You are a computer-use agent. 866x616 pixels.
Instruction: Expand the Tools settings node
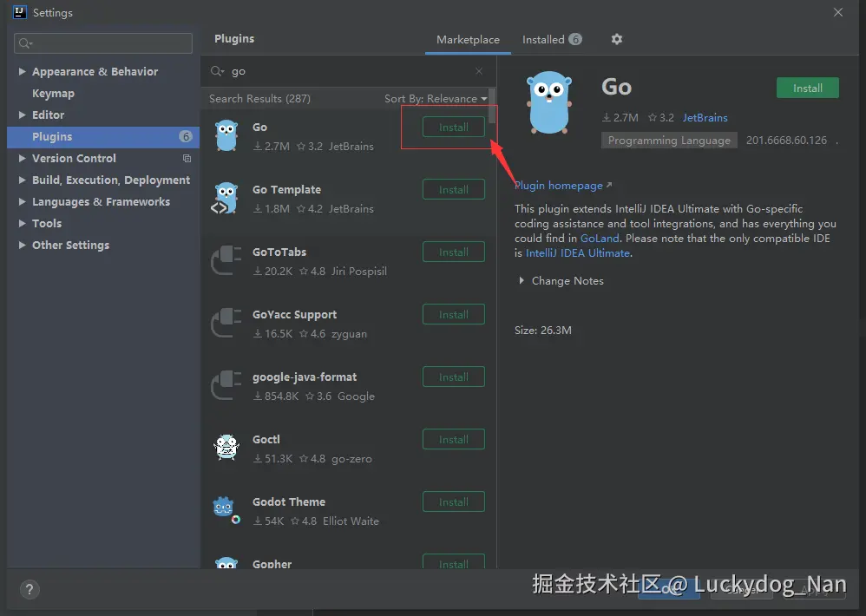tap(22, 224)
